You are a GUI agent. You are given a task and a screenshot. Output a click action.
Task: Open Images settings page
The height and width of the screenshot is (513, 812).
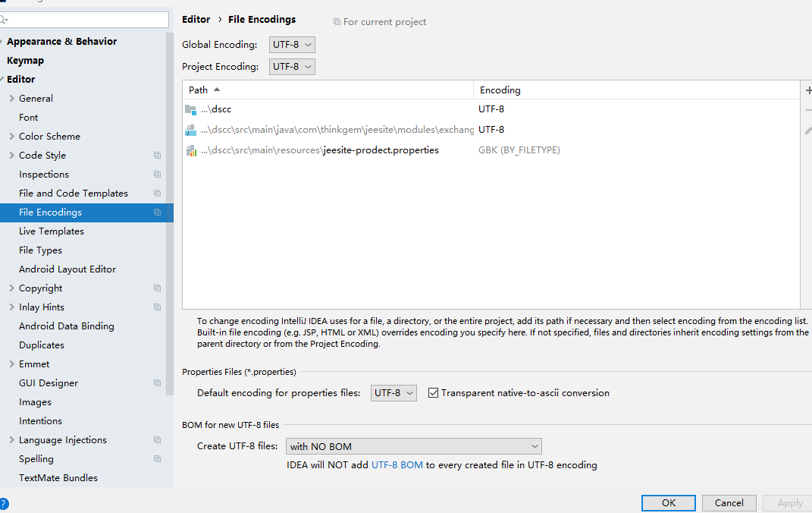(35, 402)
